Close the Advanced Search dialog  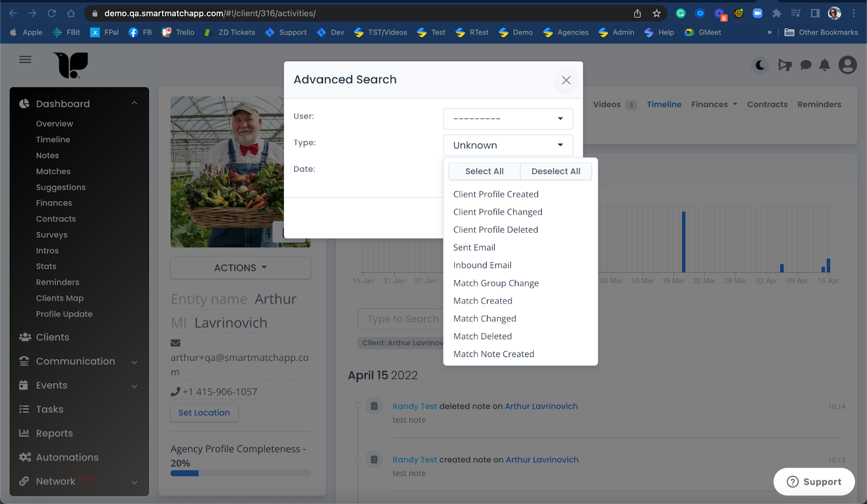(566, 80)
